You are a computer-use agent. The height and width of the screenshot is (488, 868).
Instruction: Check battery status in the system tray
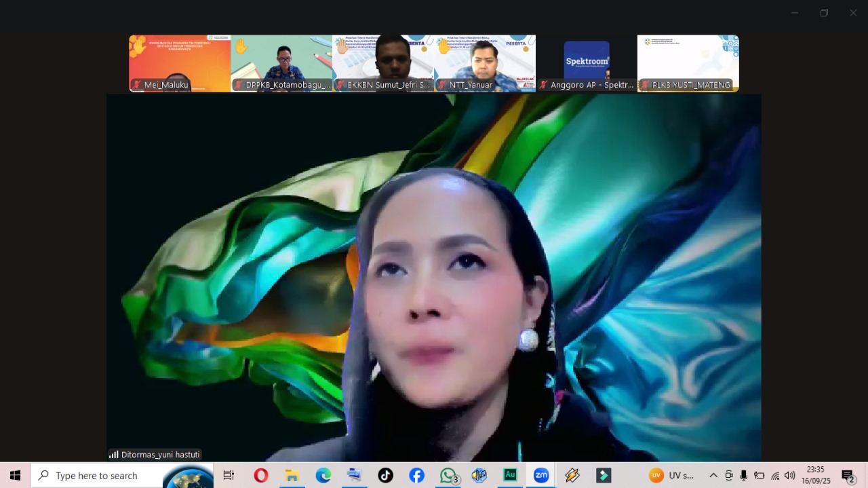759,476
